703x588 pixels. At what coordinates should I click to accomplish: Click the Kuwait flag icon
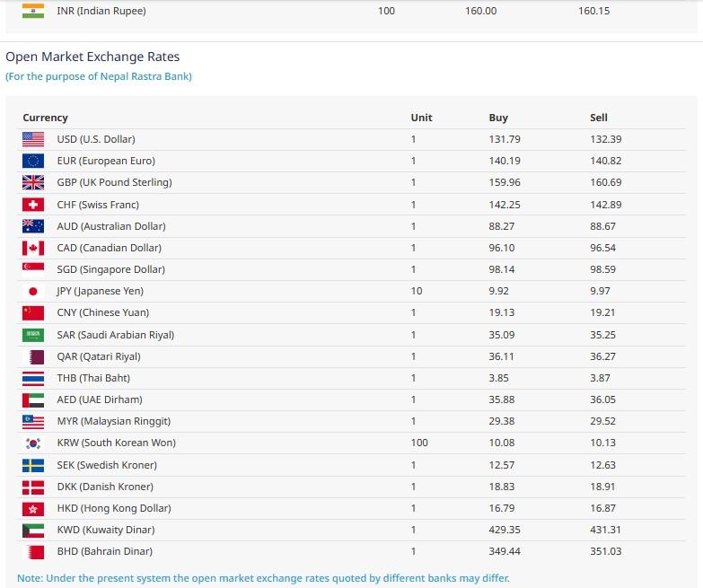tap(33, 530)
